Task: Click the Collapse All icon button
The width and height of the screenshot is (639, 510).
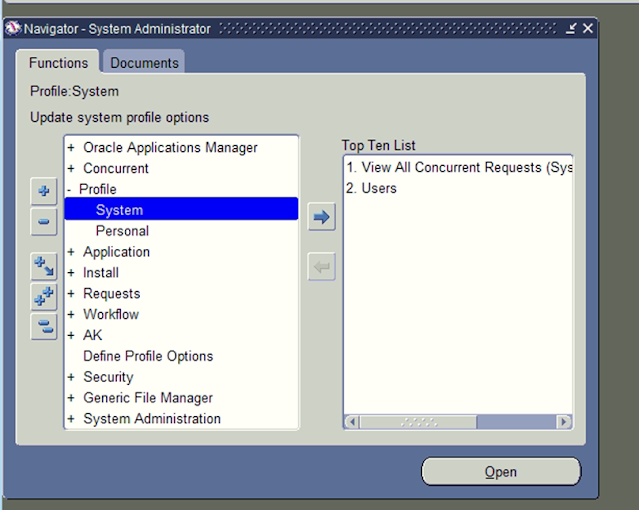Action: pyautogui.click(x=44, y=326)
